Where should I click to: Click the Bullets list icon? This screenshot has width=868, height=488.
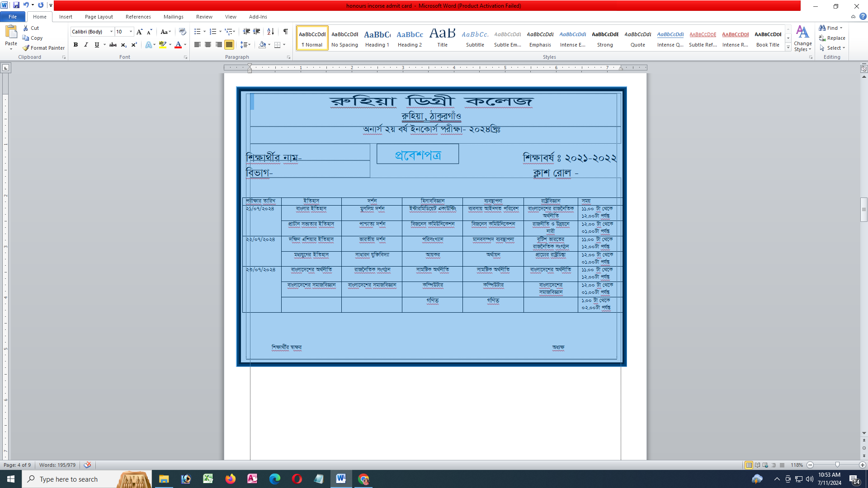click(197, 32)
